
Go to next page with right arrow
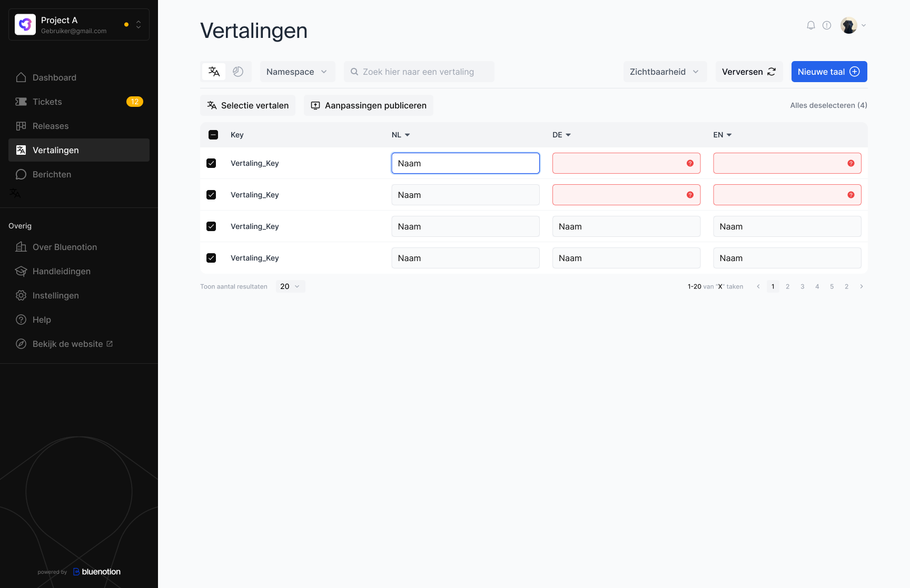click(x=862, y=286)
